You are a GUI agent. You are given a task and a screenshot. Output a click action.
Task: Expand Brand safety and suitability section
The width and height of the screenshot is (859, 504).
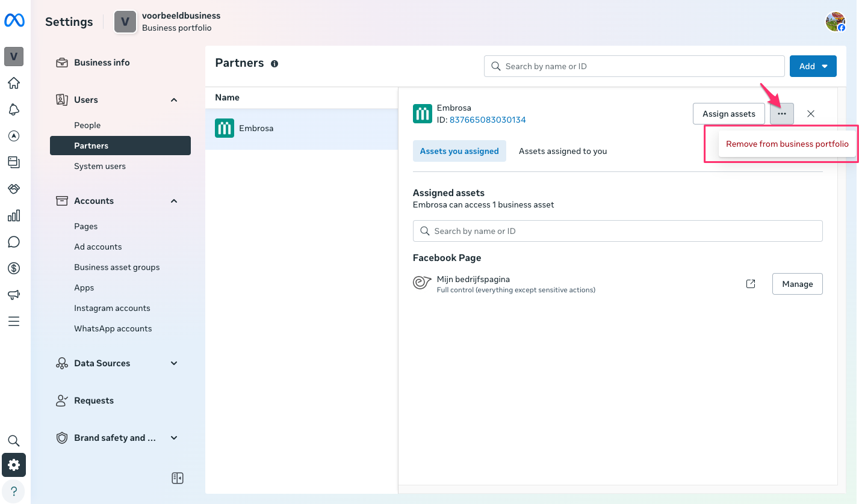(174, 438)
